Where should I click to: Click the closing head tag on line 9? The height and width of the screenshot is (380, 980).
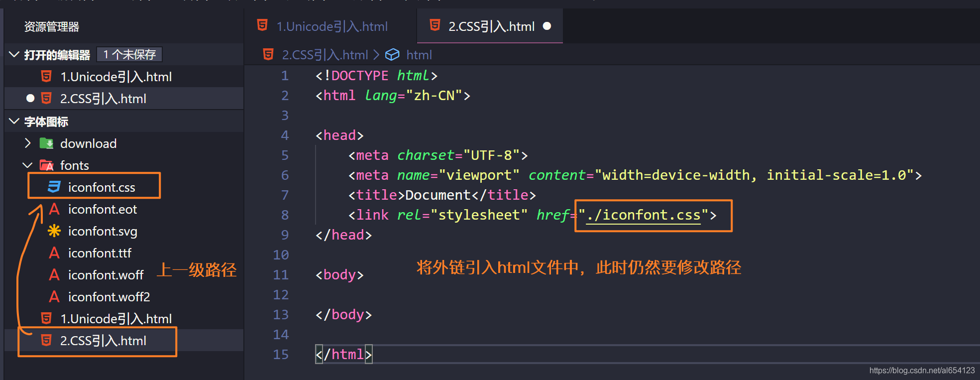(x=343, y=235)
